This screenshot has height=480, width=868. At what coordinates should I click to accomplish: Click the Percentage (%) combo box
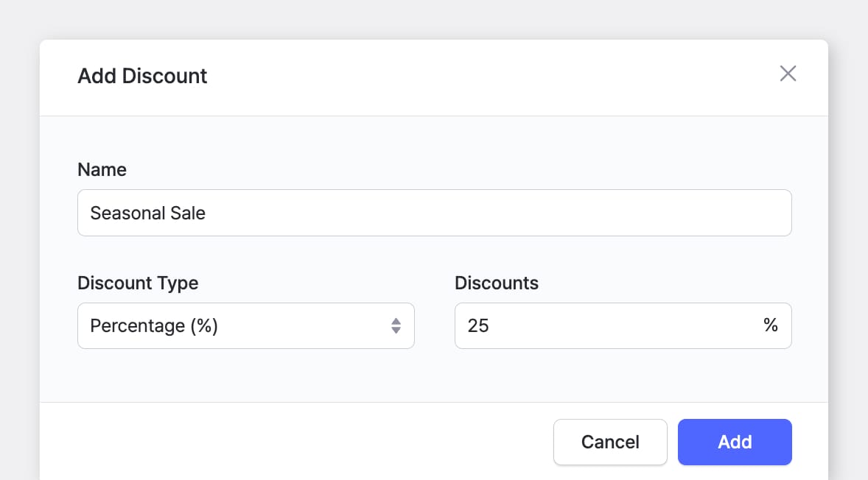246,325
